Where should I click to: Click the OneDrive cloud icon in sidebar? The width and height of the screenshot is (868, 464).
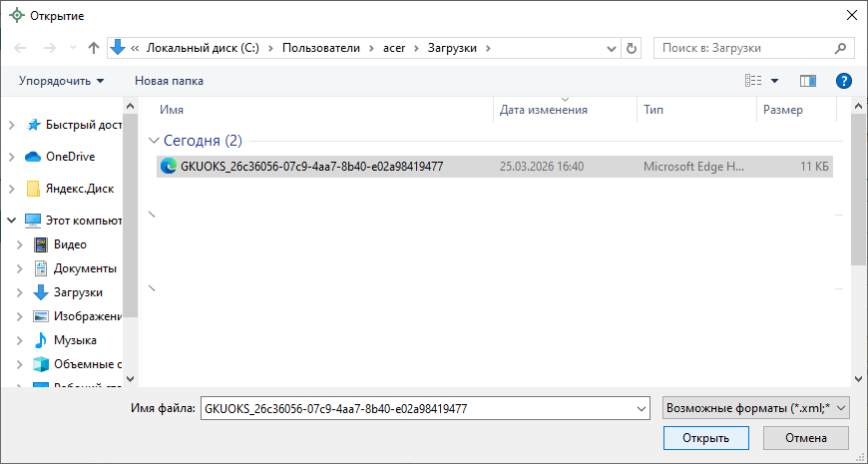pyautogui.click(x=32, y=157)
